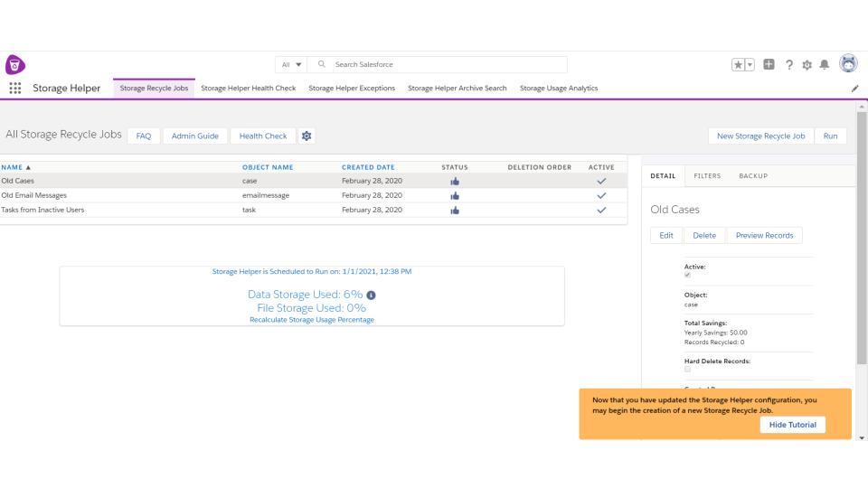This screenshot has height=488, width=868.
Task: Select Tasks from Inactive Users row name
Action: (42, 210)
